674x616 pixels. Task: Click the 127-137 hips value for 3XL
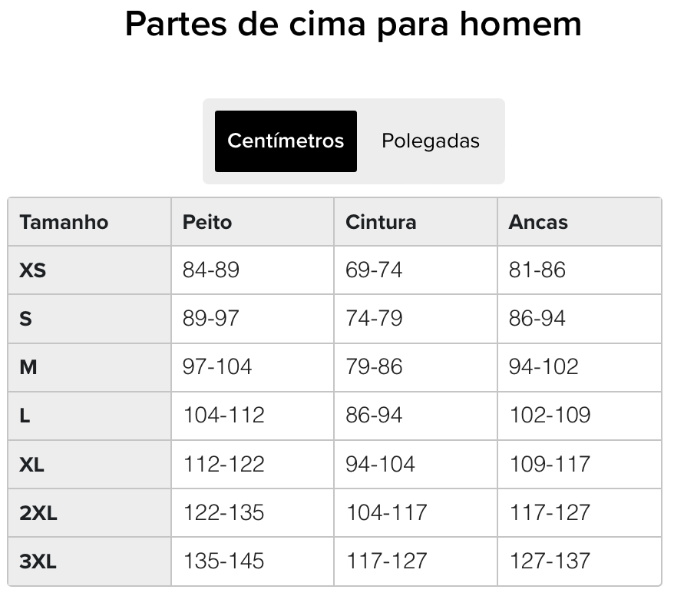click(550, 561)
